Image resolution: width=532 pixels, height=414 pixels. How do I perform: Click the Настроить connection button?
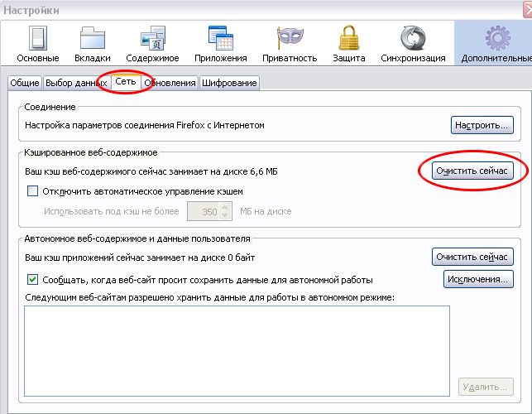point(482,125)
